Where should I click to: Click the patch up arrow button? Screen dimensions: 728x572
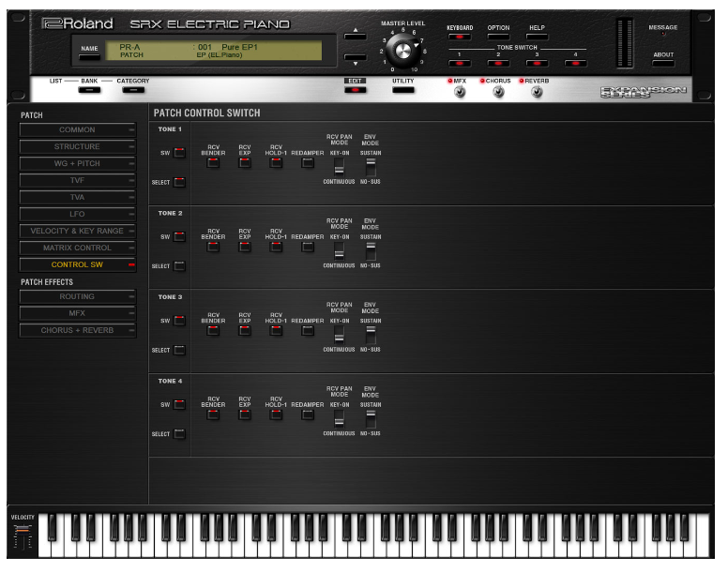tap(356, 36)
